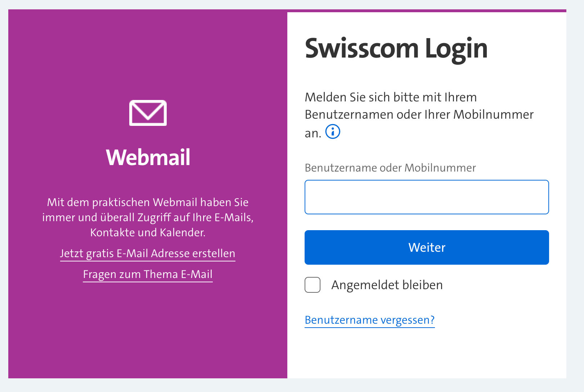The height and width of the screenshot is (392, 584).
Task: Click the Swisscom Login heading
Action: (396, 49)
